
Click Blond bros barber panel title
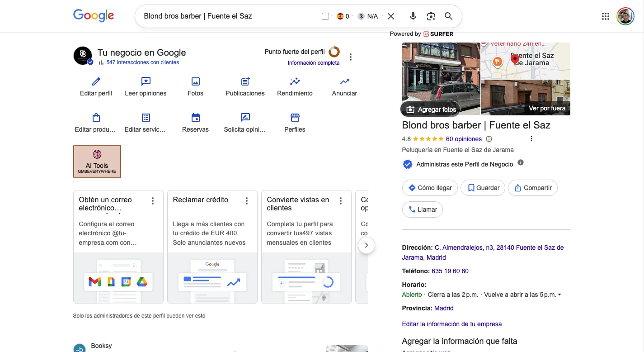(x=476, y=125)
